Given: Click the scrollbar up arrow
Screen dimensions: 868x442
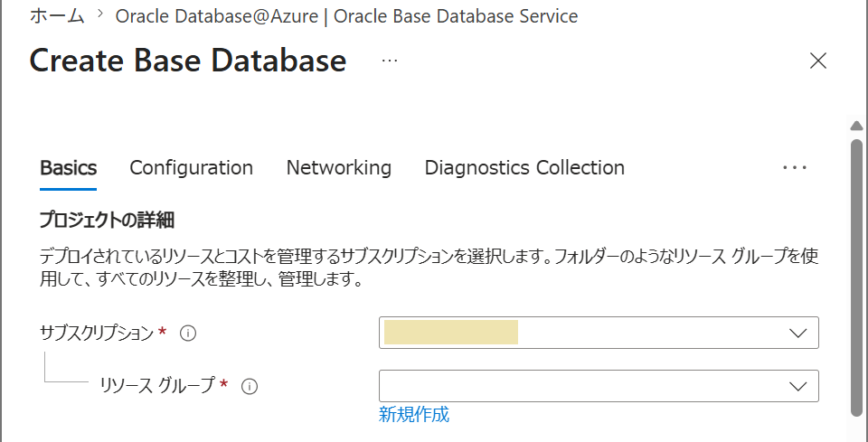Looking at the screenshot, I should click(856, 126).
